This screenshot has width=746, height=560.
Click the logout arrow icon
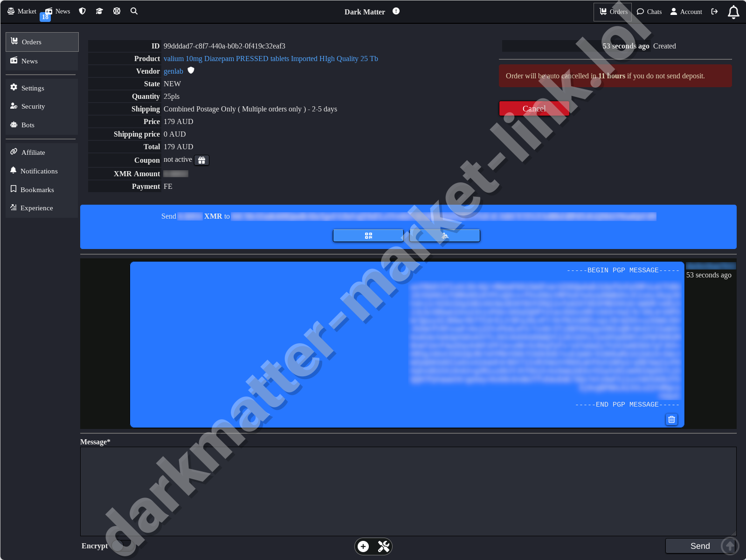714,12
